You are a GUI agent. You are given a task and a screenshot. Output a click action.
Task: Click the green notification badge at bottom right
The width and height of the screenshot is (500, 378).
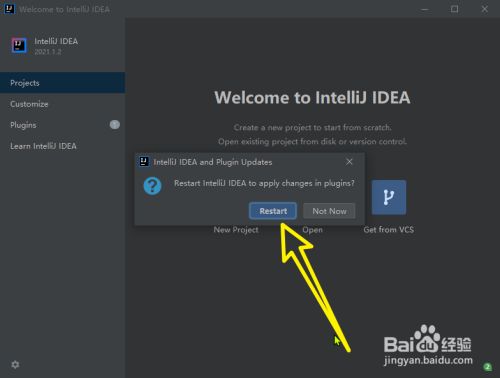pyautogui.click(x=487, y=367)
